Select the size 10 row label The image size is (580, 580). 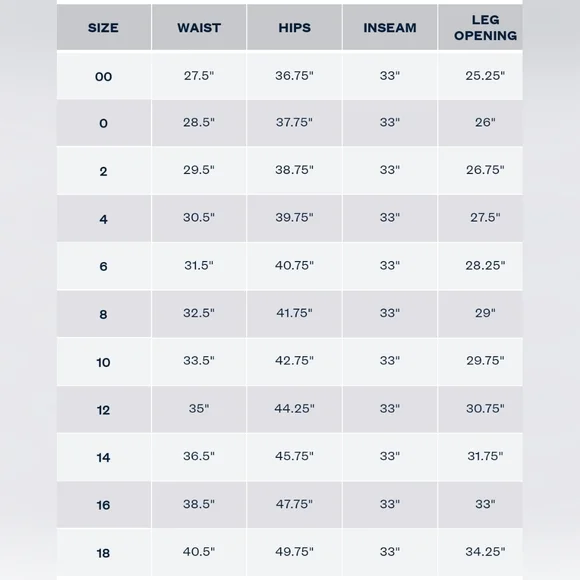click(103, 362)
